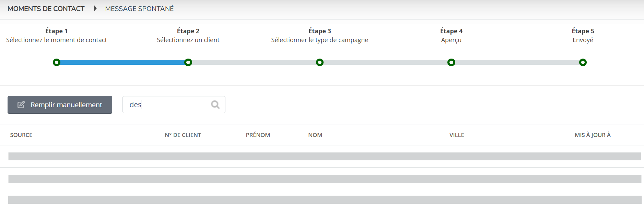644x209 pixels.
Task: Open the Moments de contact breadcrumb
Action: (46, 9)
